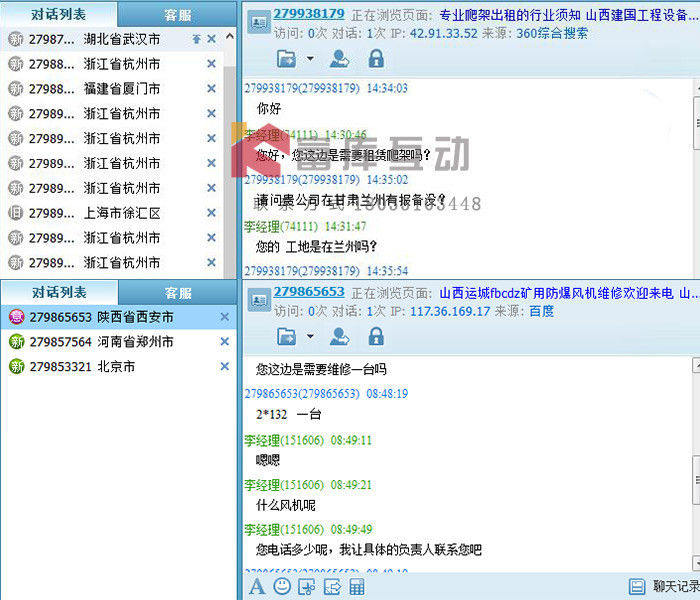Viewport: 700px width, 600px height.
Task: Switch to 客服 tab above 湖北省武汉市 list
Action: (178, 15)
